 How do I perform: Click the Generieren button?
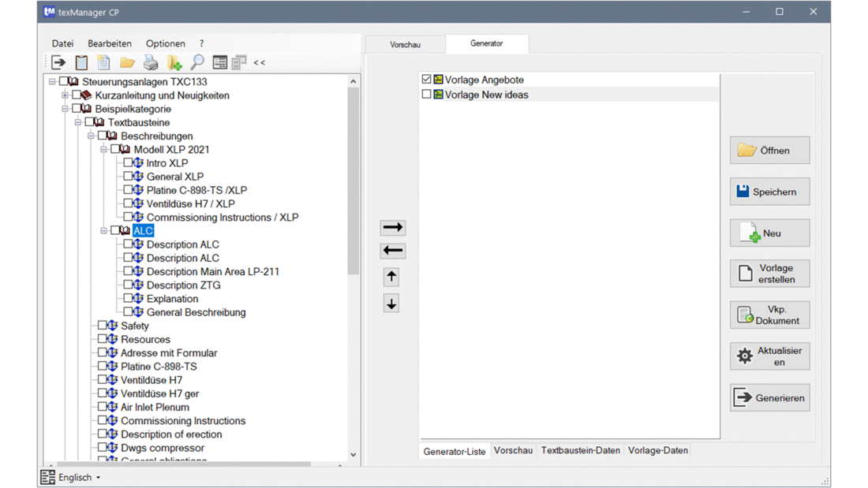pos(769,397)
